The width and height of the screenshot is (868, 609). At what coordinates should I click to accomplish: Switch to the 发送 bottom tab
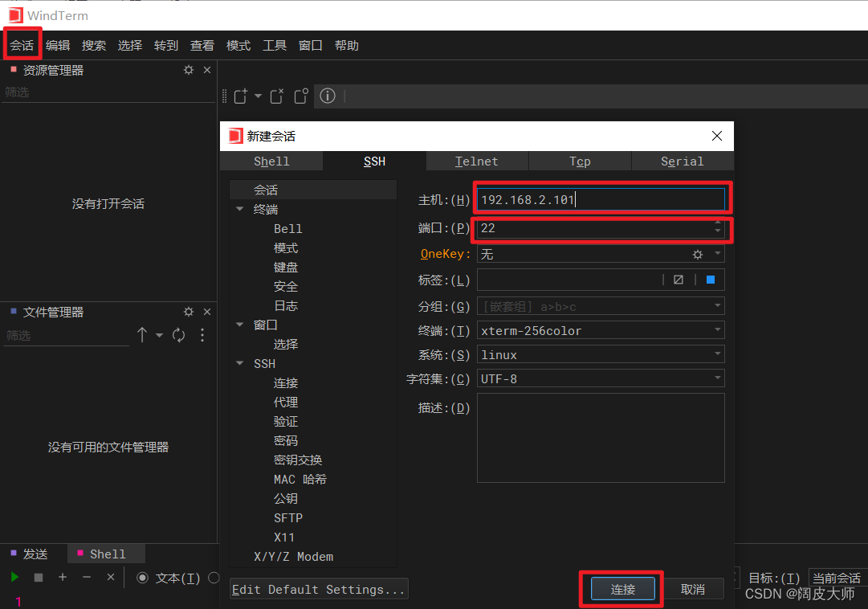(35, 554)
